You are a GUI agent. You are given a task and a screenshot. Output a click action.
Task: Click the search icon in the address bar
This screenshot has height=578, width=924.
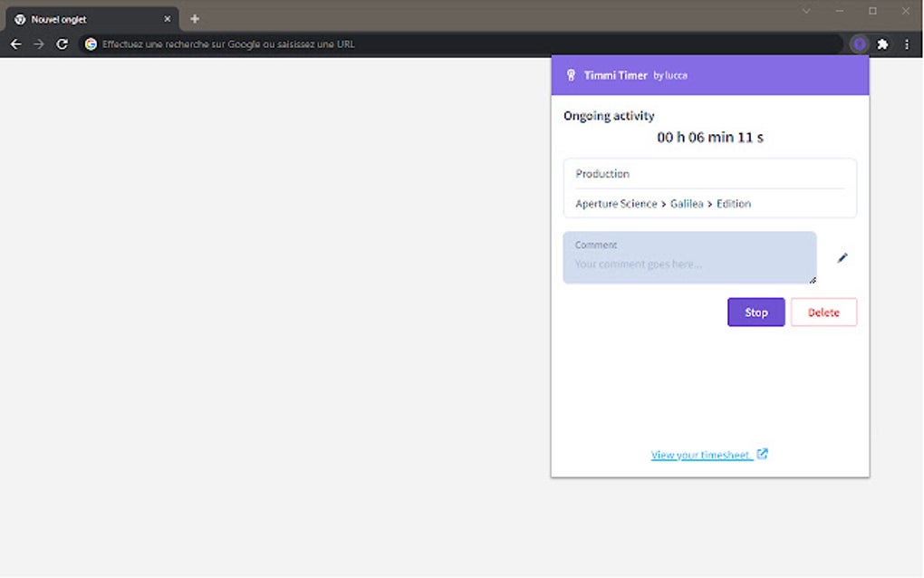coord(89,43)
